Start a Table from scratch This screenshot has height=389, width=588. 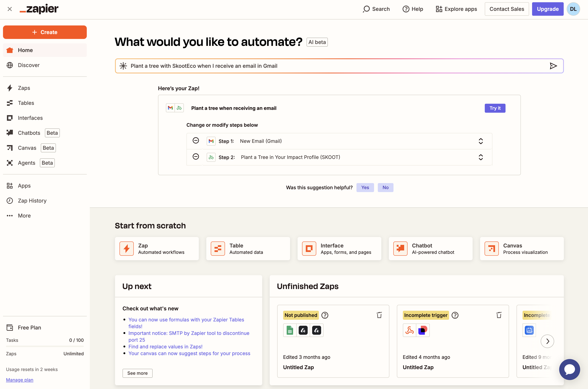click(248, 249)
